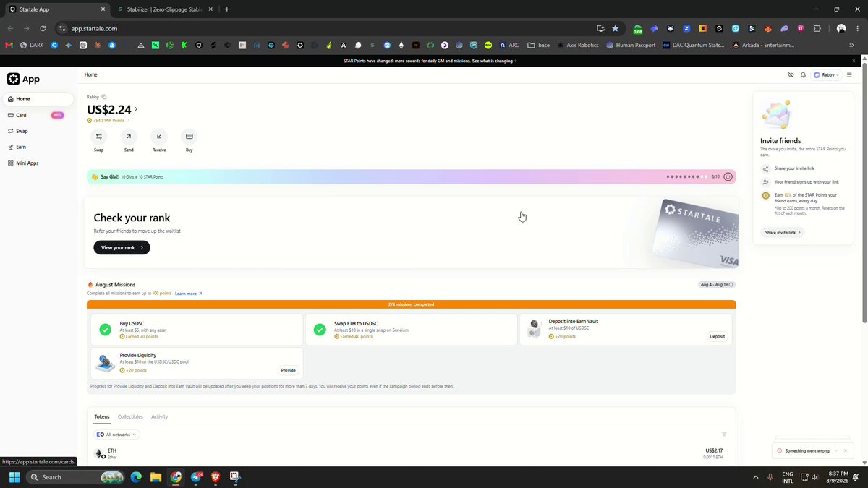This screenshot has height=488, width=868.
Task: Click the Startale App logo
Action: click(x=23, y=79)
